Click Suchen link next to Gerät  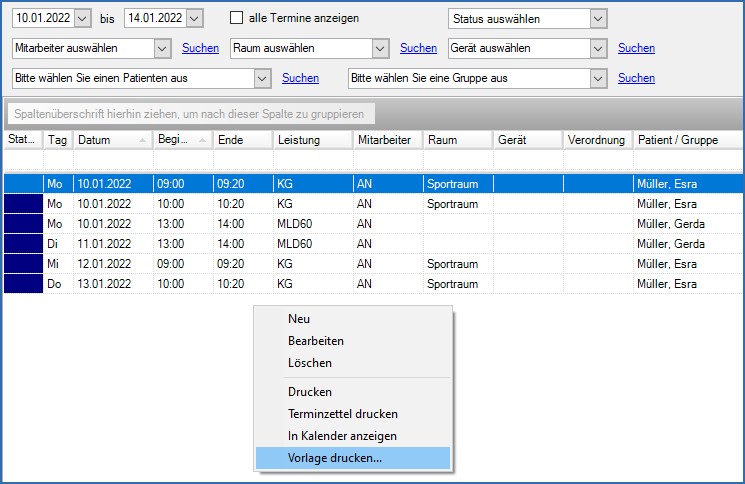636,48
